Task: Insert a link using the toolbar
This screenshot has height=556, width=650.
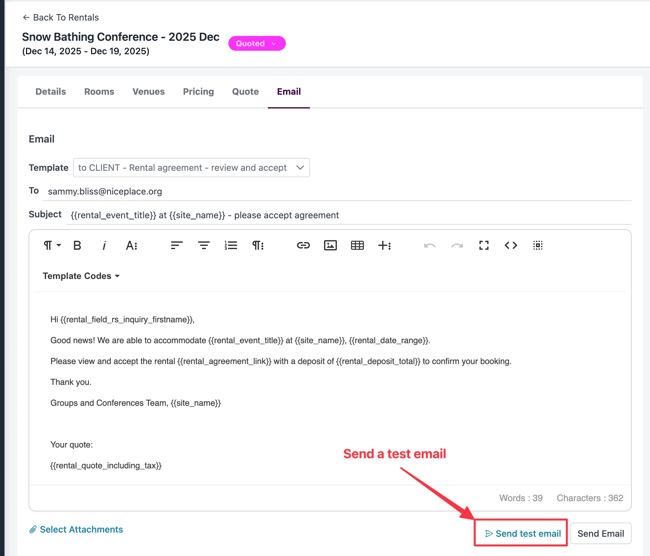Action: tap(303, 245)
